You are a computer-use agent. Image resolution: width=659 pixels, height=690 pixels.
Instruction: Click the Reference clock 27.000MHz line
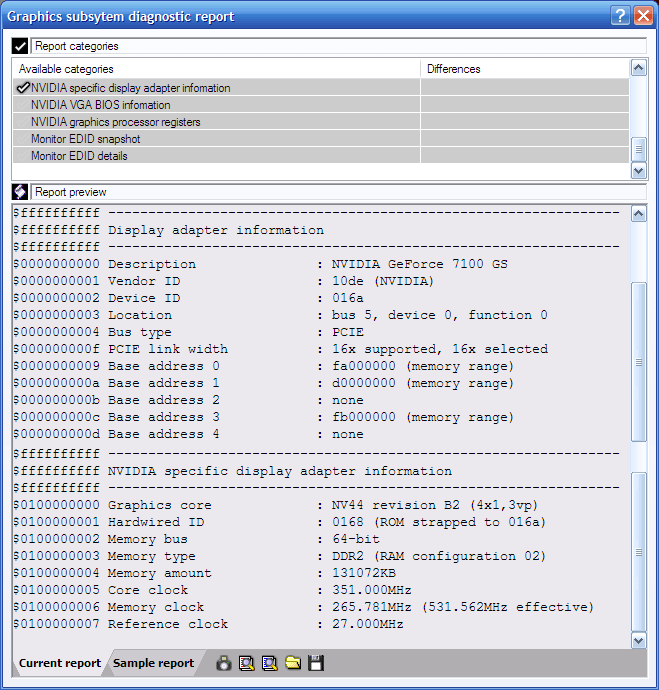[209, 624]
